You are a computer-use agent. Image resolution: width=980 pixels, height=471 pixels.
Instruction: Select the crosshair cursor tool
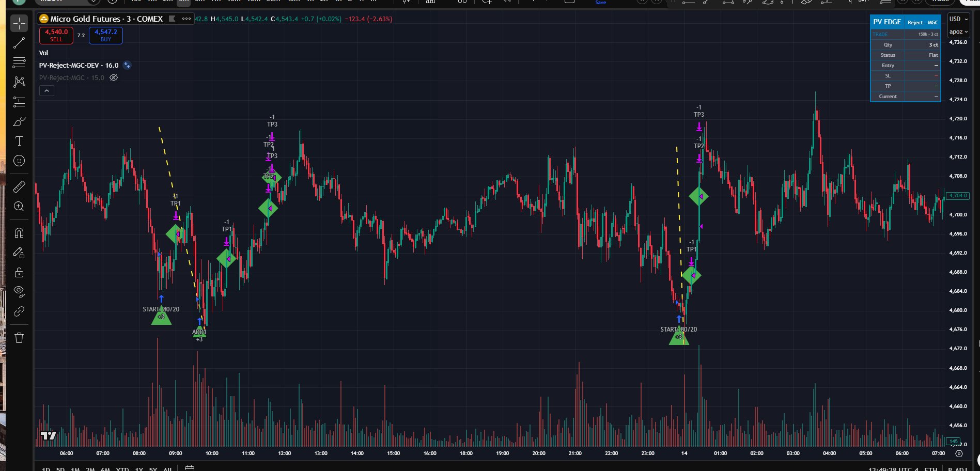coord(19,24)
